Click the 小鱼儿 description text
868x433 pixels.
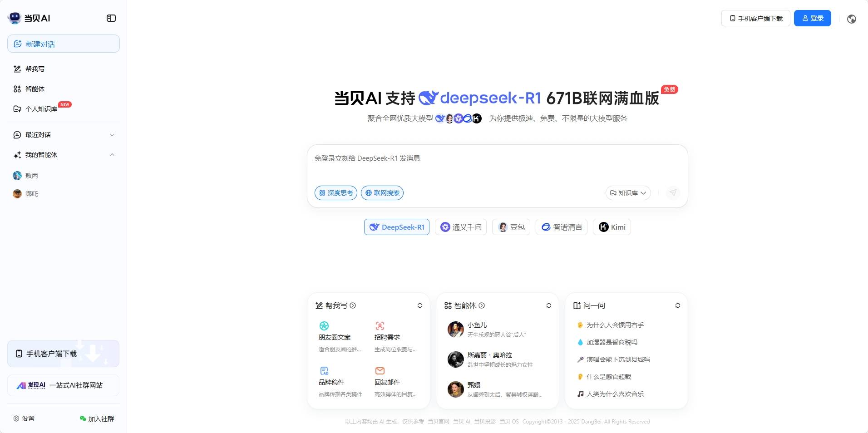click(497, 335)
